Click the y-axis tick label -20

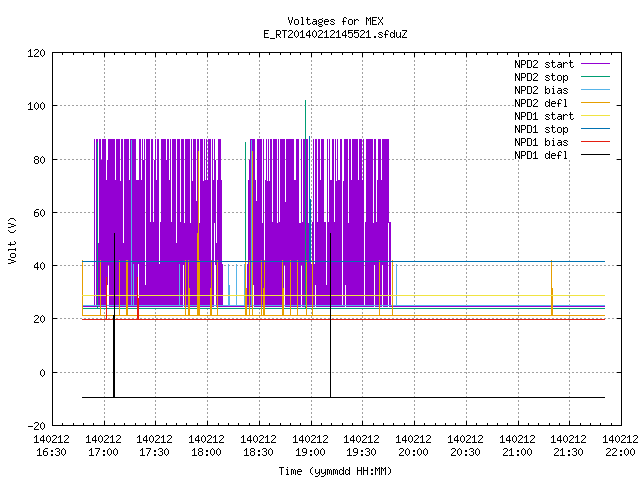[x=36, y=426]
